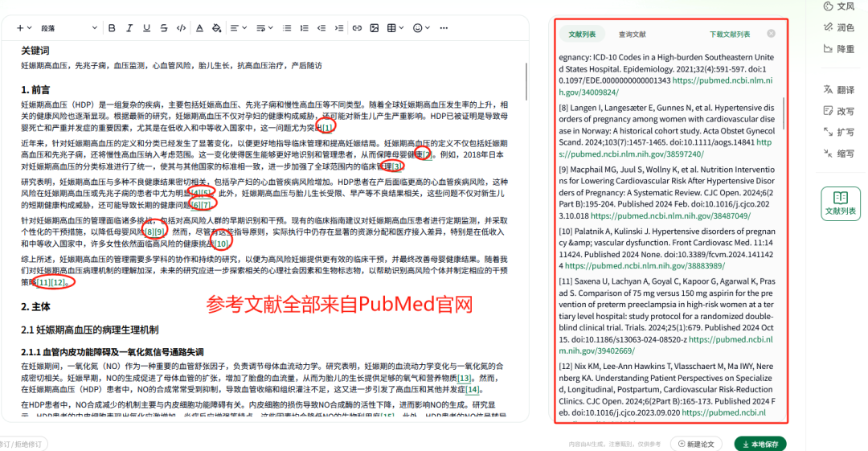Screen dimensions: 868x451
Task: Toggle italic formatting
Action: tap(129, 27)
